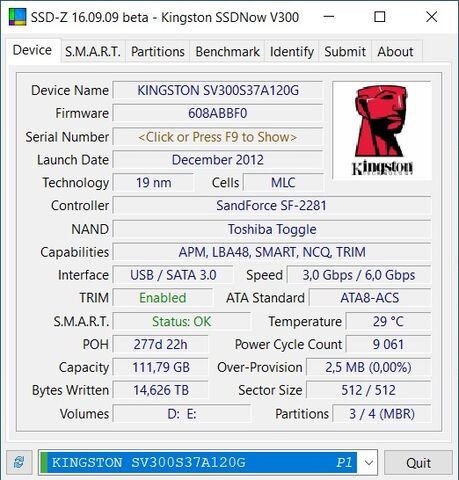Click the Speed value 3,0 Gbps / 6,0 Gbps
459x480 pixels.
[x=359, y=275]
